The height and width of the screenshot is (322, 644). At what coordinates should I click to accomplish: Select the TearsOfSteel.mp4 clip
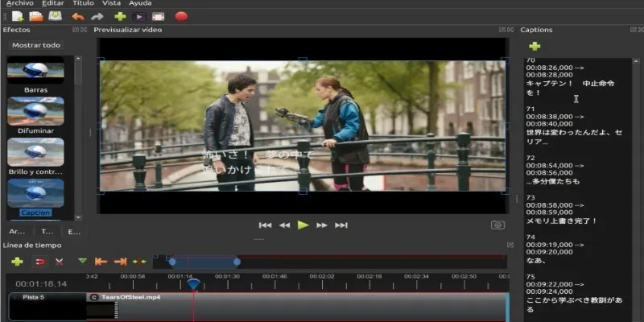tap(298, 307)
